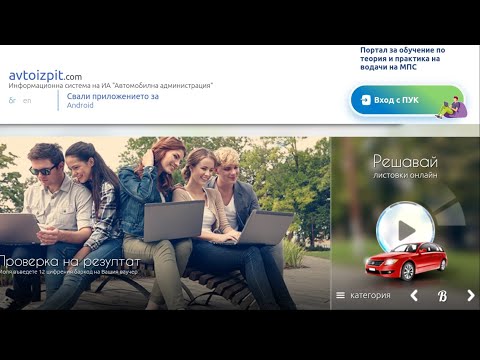Switch language to English (en)
Viewport: 480px width, 360px height.
pyautogui.click(x=27, y=100)
